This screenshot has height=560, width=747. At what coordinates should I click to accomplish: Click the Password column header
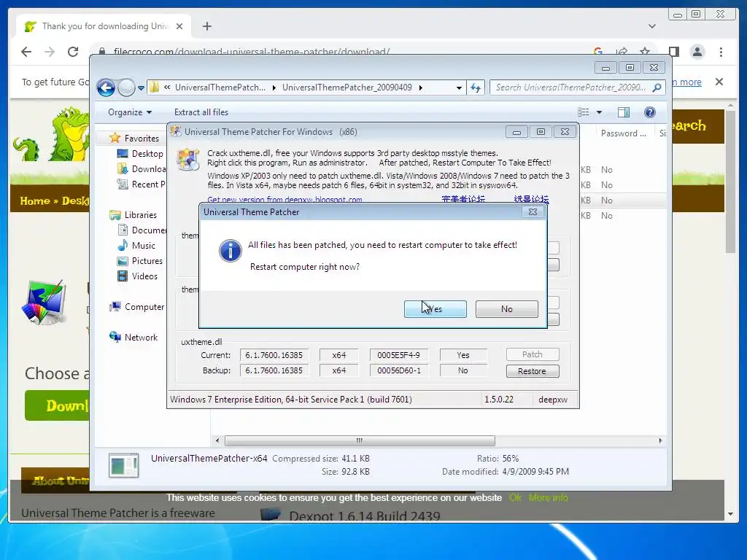point(623,133)
